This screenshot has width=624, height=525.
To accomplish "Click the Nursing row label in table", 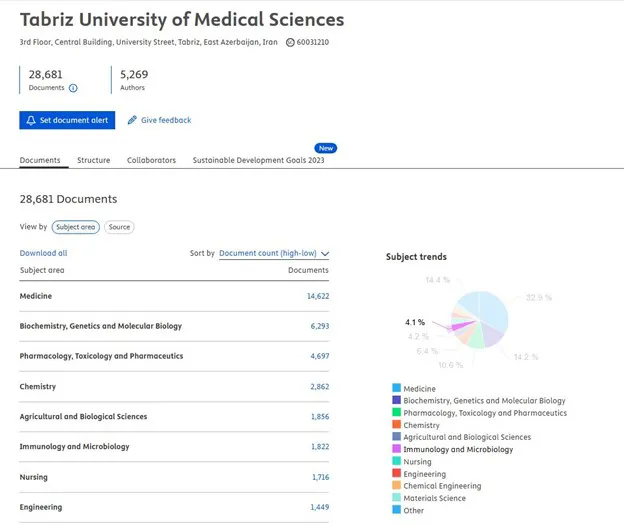I will pos(33,477).
